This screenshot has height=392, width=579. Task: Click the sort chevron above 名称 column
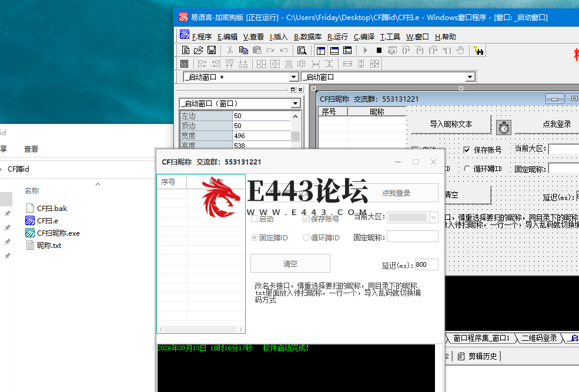click(98, 184)
